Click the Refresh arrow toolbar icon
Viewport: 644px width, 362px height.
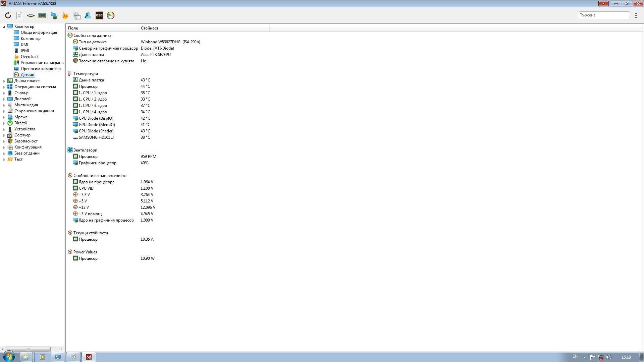click(8, 15)
